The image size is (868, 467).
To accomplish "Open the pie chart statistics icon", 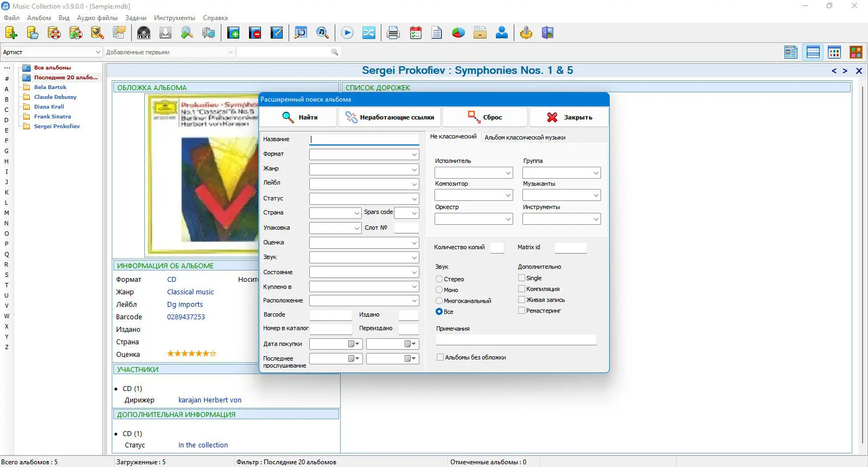I will click(458, 33).
